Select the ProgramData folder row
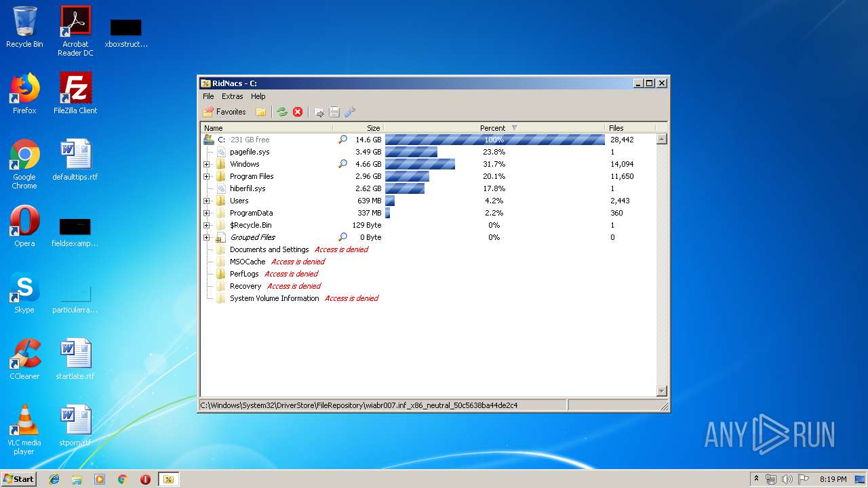The width and height of the screenshot is (868, 488). click(429, 213)
